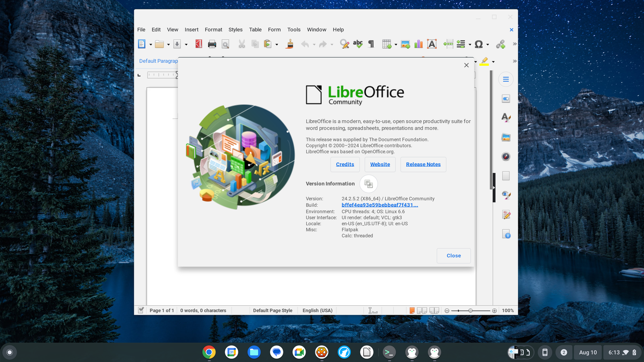This screenshot has width=644, height=362.
Task: Expand the Paste options dropdown arrow
Action: (277, 44)
